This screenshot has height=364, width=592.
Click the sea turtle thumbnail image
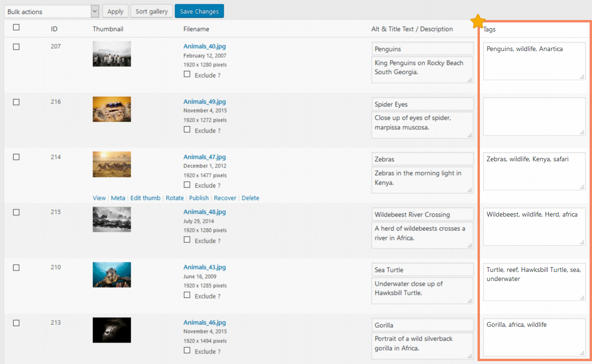pos(112,275)
